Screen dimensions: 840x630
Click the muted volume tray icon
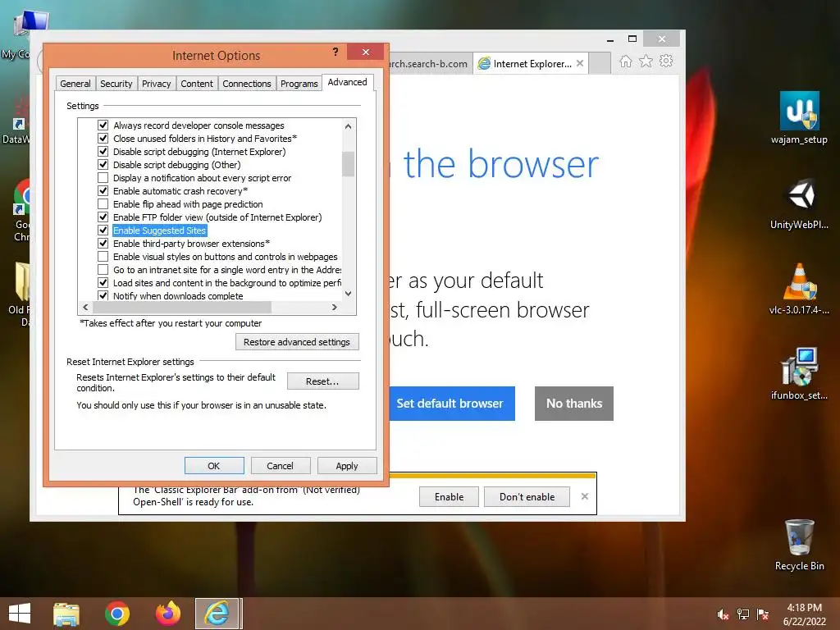pyautogui.click(x=723, y=614)
